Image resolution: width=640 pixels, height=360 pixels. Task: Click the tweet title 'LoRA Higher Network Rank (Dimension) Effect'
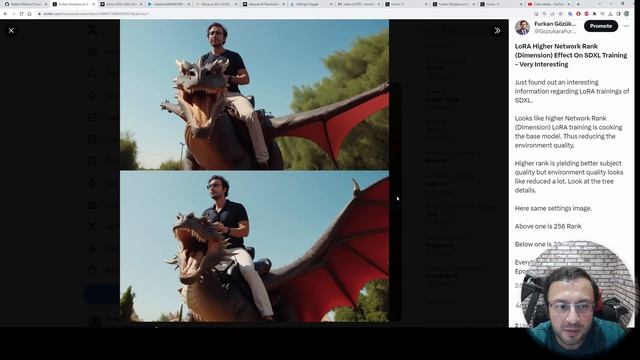click(x=571, y=55)
